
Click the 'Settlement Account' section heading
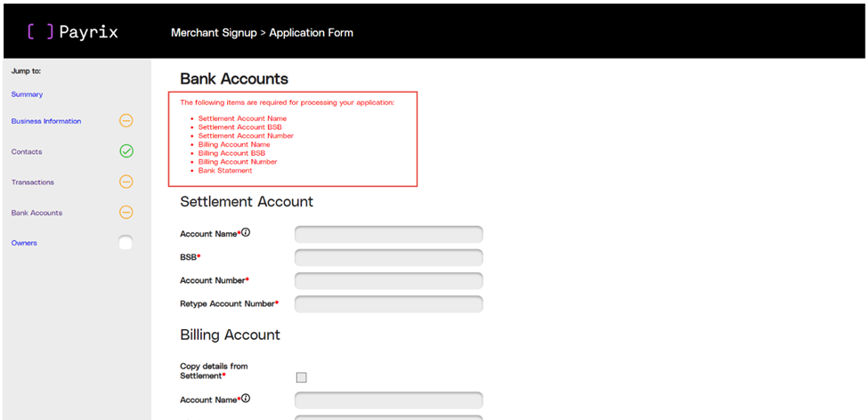(247, 201)
